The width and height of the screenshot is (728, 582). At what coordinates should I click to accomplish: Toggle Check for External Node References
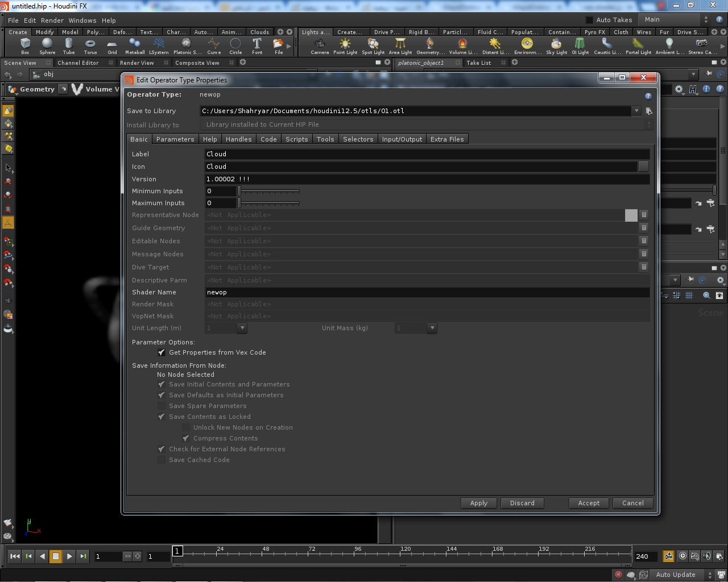tap(162, 449)
